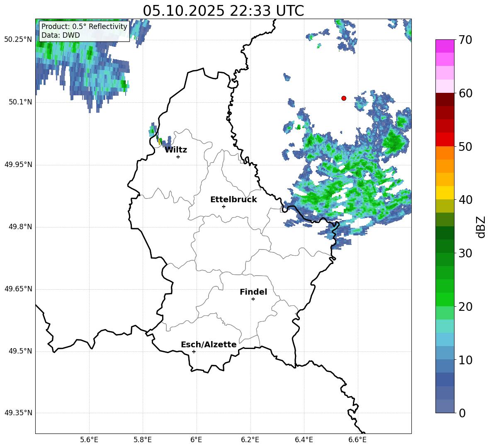This screenshot has width=491, height=448.
Task: Click the 50.25°N latitude label
Action: click(x=18, y=40)
